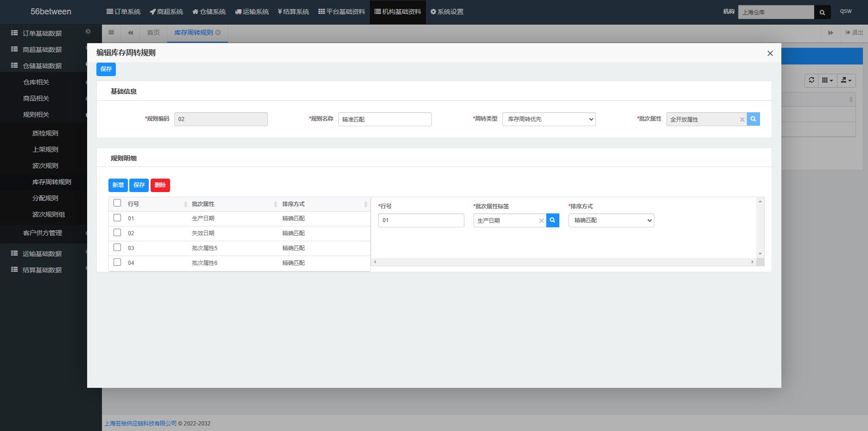Click horizontal scrollbar of detail panel

[564, 262]
